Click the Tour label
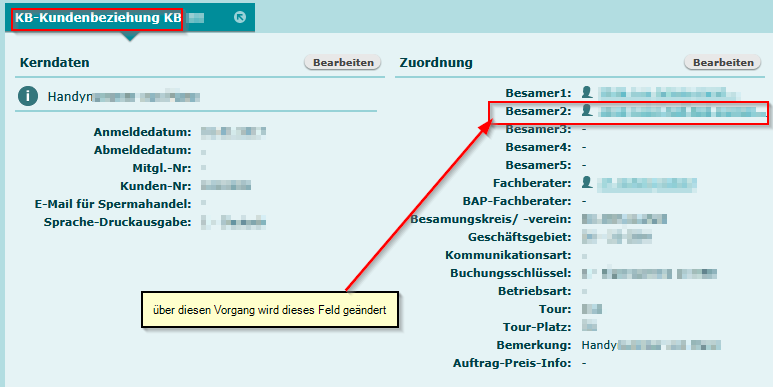 [x=555, y=310]
